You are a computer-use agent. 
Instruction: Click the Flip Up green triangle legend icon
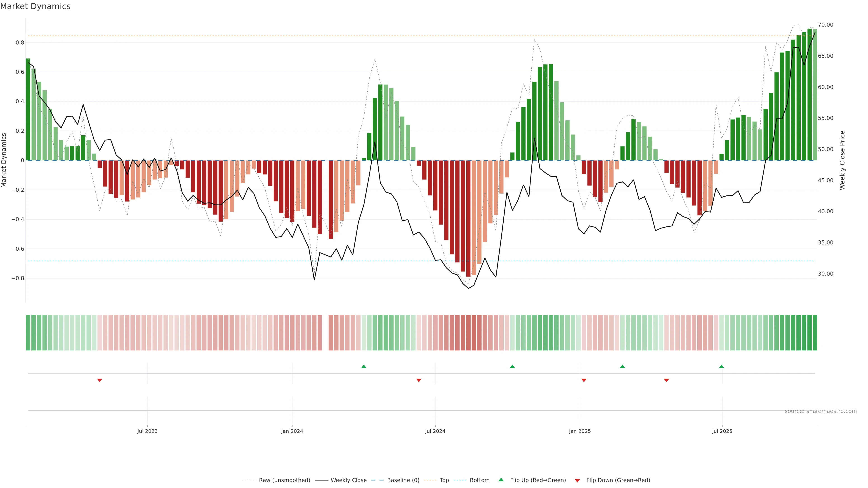click(x=501, y=480)
